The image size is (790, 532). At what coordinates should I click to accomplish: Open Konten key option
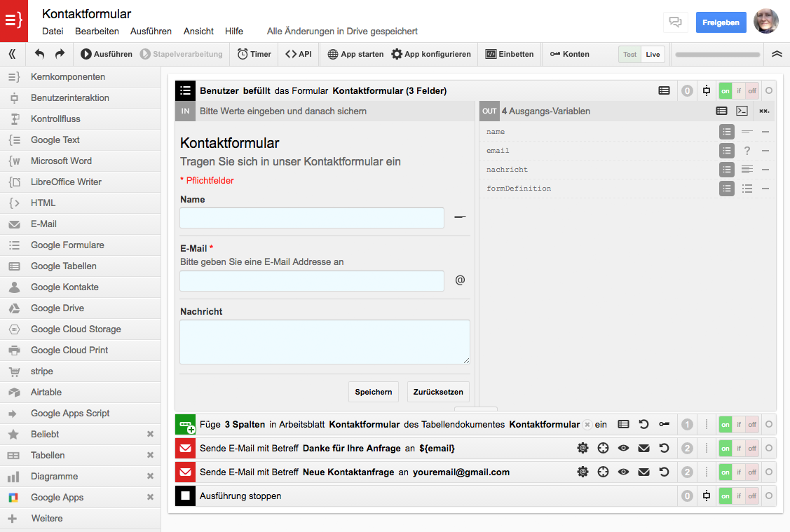click(x=569, y=54)
